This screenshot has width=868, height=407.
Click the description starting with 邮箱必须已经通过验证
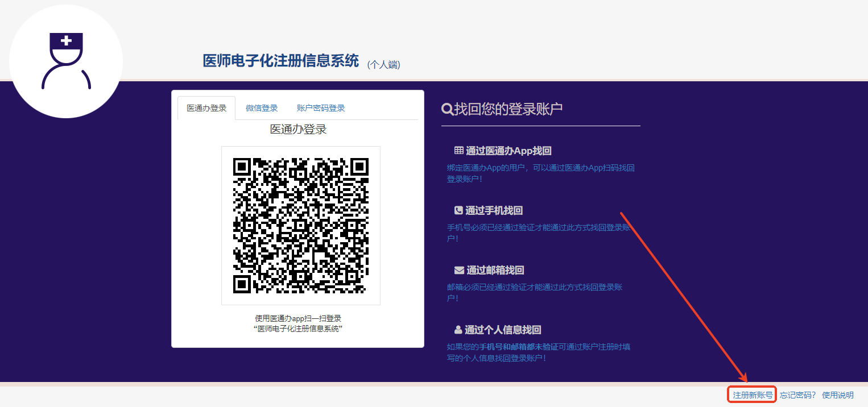[x=535, y=293]
